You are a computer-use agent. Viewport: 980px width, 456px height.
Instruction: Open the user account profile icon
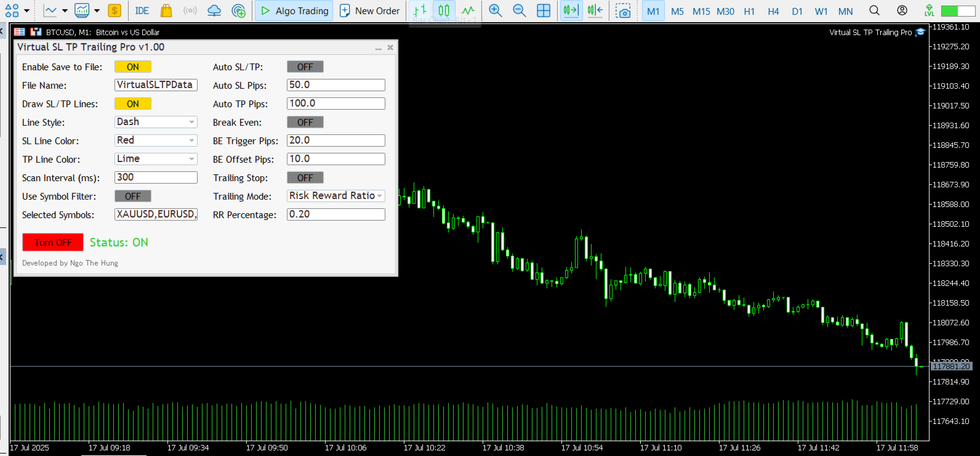click(x=902, y=10)
